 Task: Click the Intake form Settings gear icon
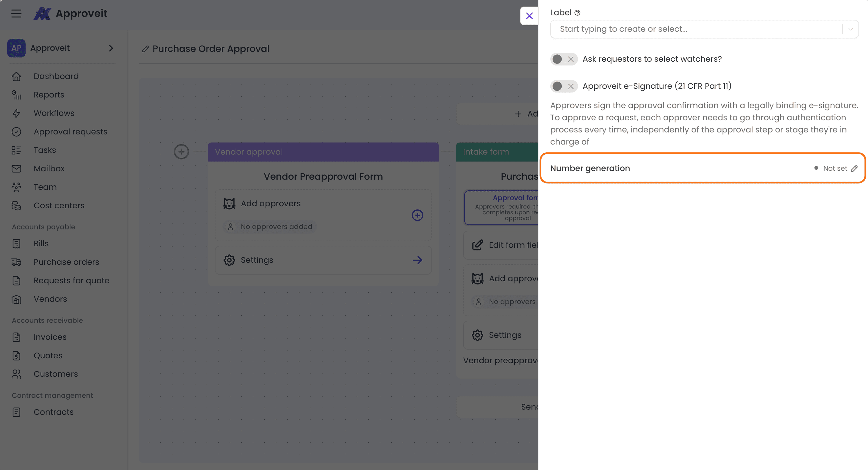pyautogui.click(x=477, y=335)
